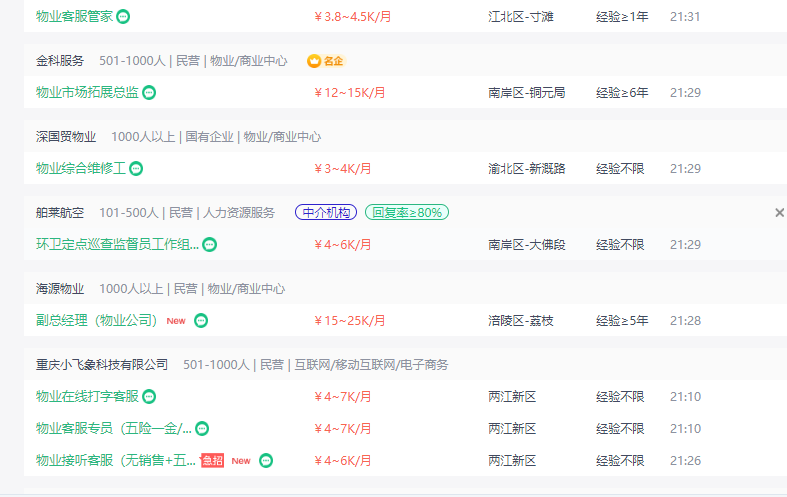Image resolution: width=787 pixels, height=497 pixels.
Task: Open the 物业客服管家 job posting
Action: click(74, 17)
